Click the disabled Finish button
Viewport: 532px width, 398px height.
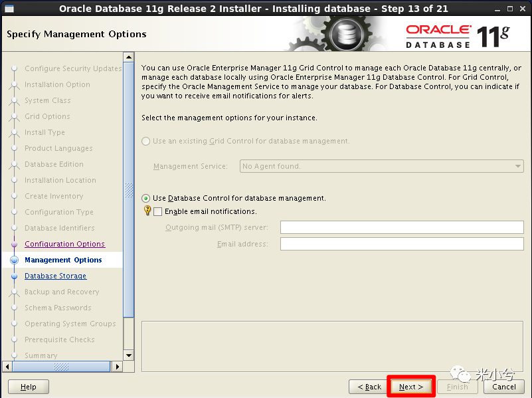point(458,387)
